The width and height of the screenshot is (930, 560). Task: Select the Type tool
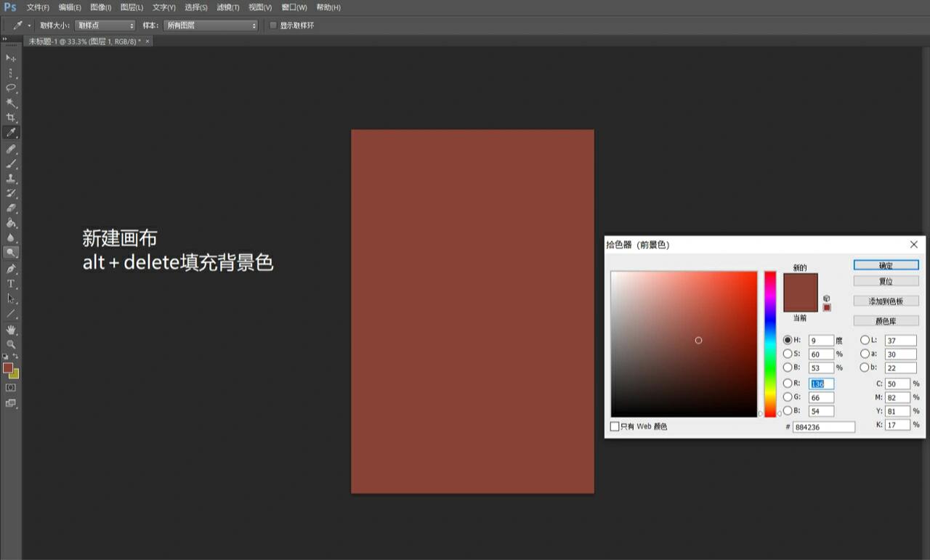[x=11, y=283]
